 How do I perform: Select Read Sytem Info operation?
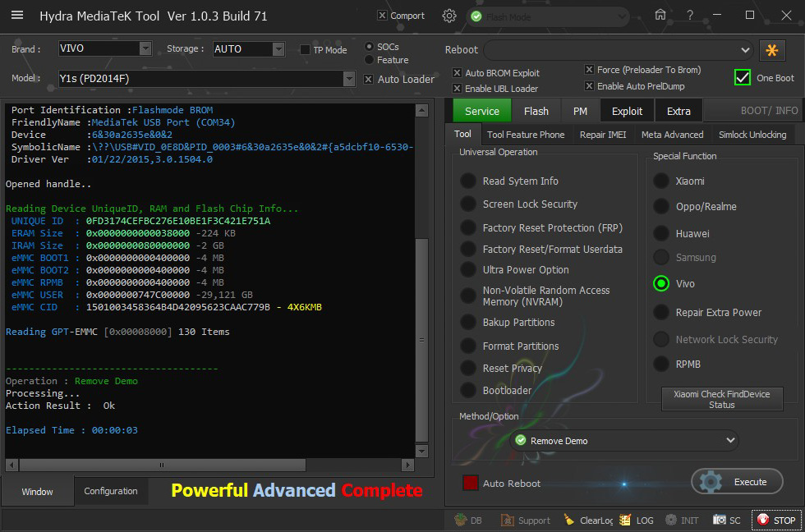pyautogui.click(x=467, y=181)
